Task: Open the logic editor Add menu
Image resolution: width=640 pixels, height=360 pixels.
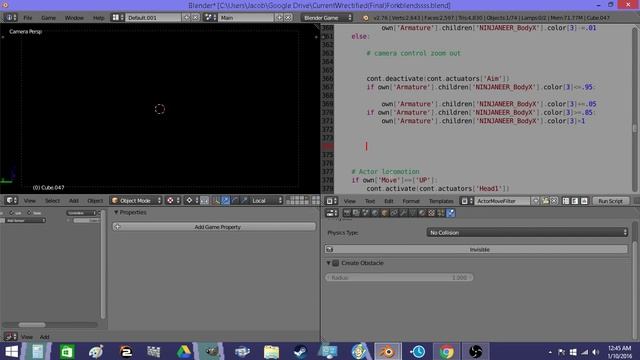Action: click(x=44, y=337)
